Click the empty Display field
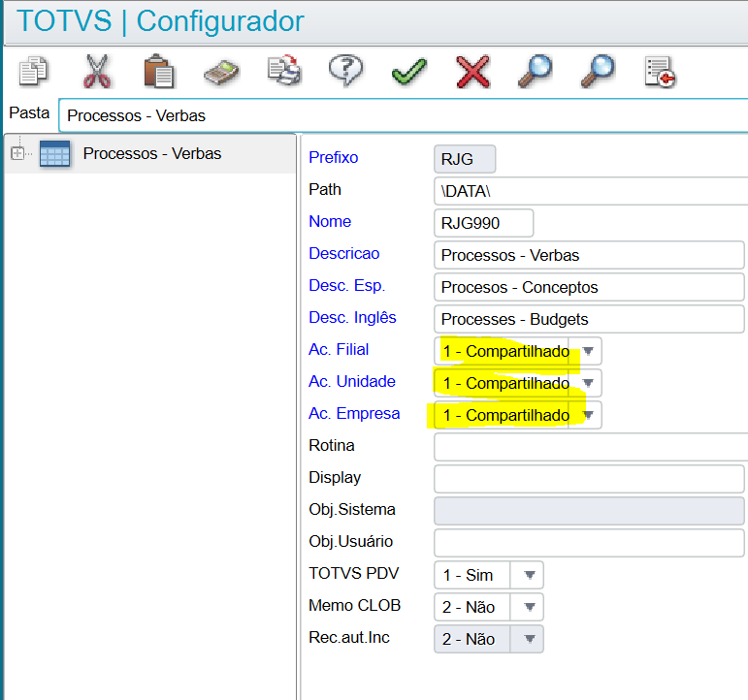This screenshot has height=700, width=748. coord(589,479)
